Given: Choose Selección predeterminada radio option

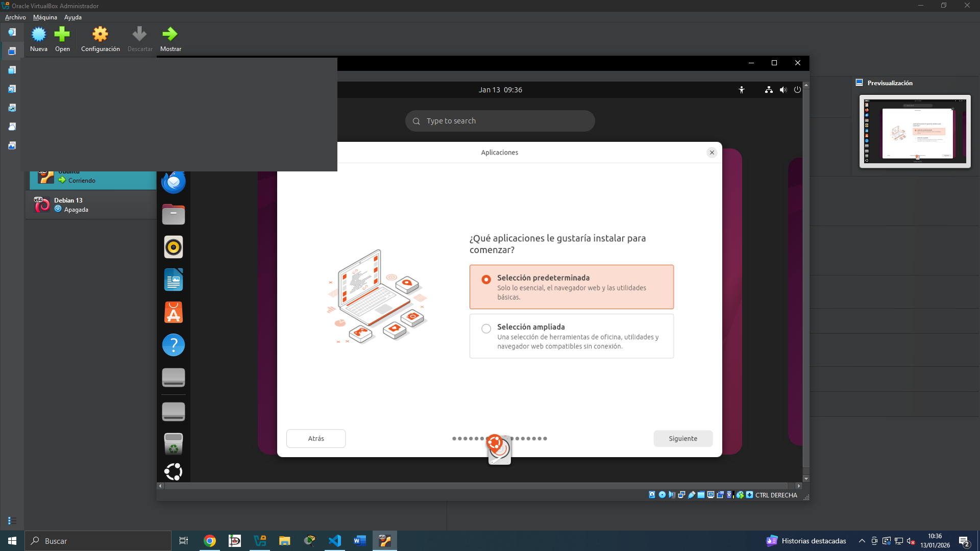Looking at the screenshot, I should pos(571,287).
